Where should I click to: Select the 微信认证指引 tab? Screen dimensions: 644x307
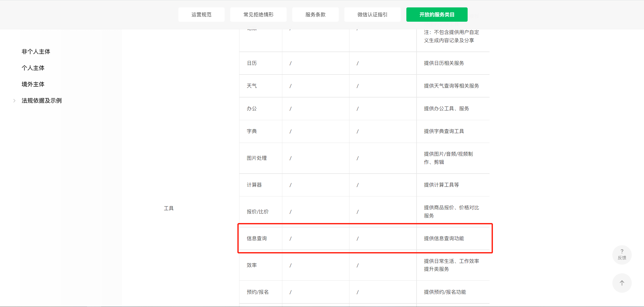coord(372,15)
